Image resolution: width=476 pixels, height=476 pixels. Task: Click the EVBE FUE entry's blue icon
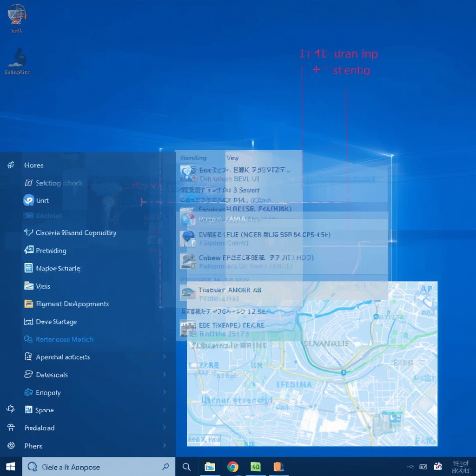pyautogui.click(x=188, y=238)
